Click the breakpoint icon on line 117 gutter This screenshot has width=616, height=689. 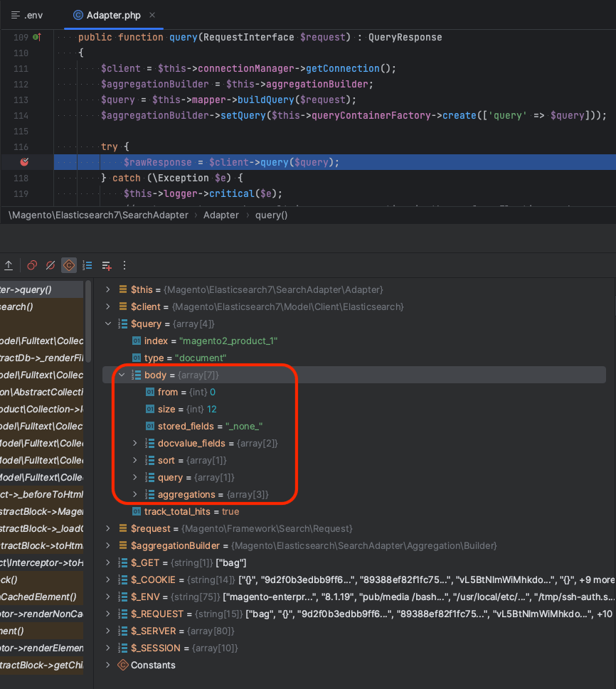[x=23, y=161]
